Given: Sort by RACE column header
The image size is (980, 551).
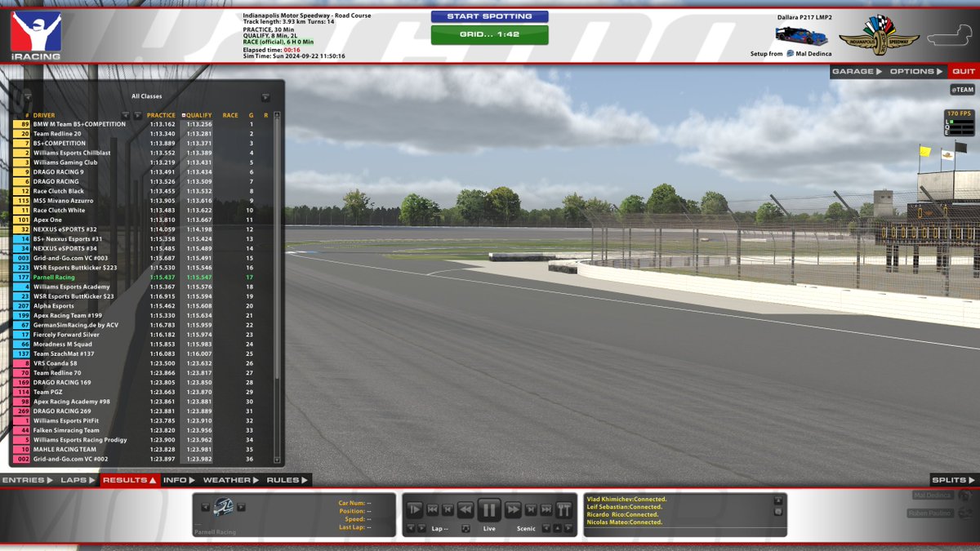Looking at the screenshot, I should pos(230,115).
